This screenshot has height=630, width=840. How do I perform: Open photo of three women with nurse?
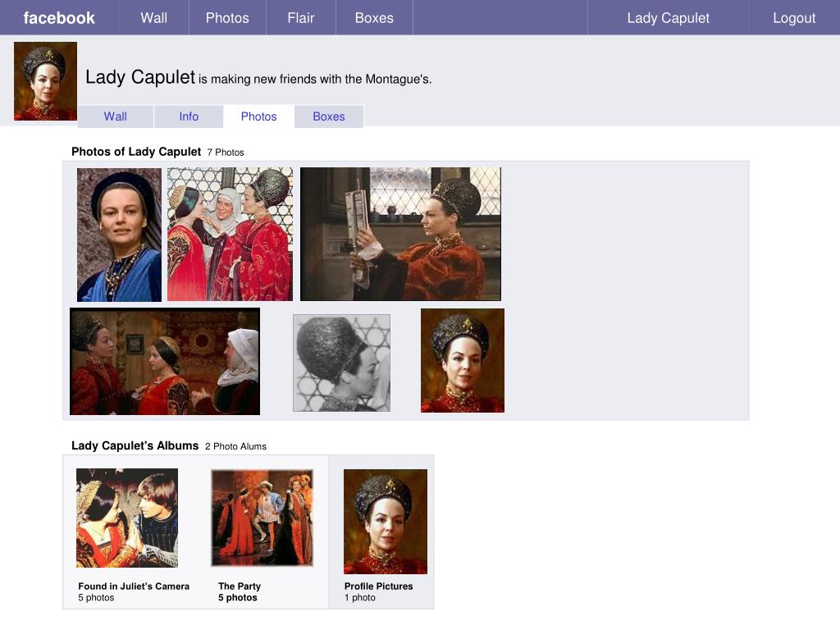click(x=230, y=234)
